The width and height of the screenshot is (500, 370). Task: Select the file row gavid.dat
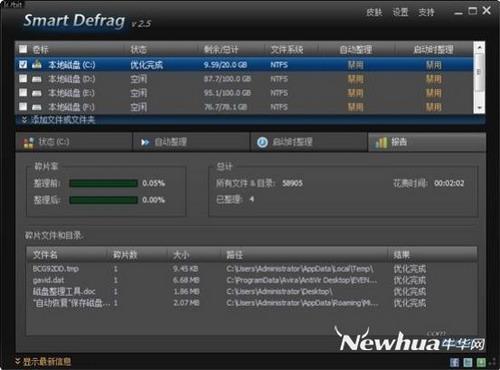[x=252, y=280]
